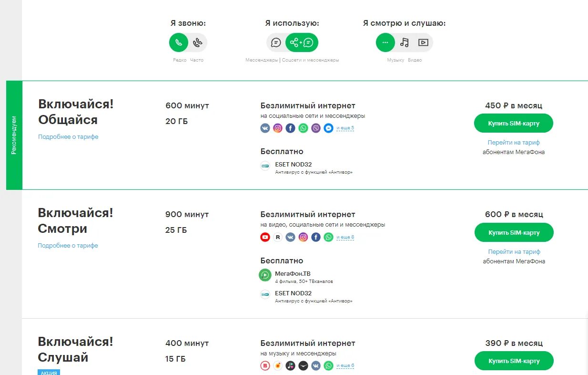This screenshot has width=588, height=375.
Task: Click the ESET NOD32 icon in Общайся tariff
Action: (x=265, y=166)
